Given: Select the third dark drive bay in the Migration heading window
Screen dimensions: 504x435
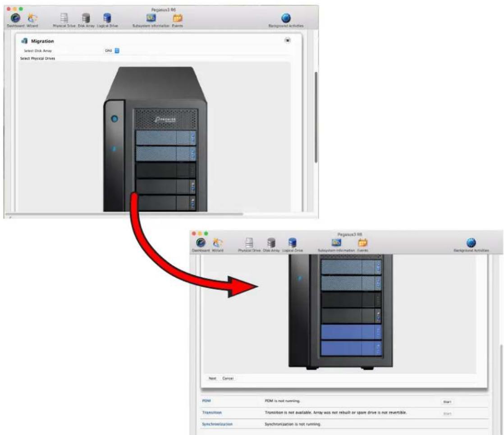Looking at the screenshot, I should (x=166, y=170).
